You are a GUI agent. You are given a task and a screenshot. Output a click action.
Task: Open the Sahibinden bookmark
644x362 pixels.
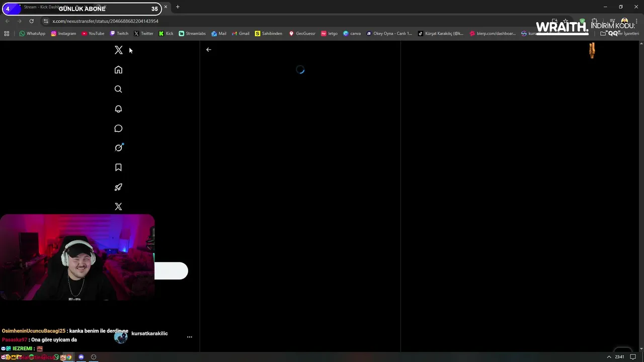269,34
